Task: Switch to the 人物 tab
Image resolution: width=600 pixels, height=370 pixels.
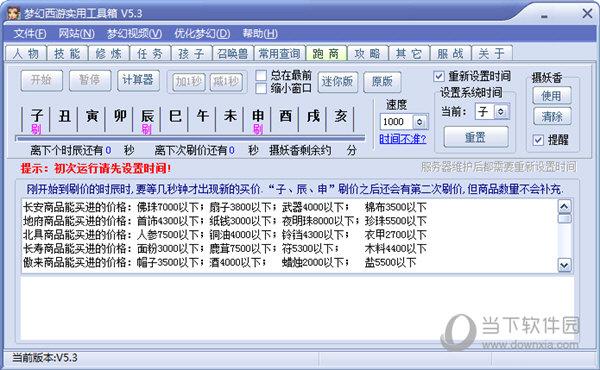Action: pyautogui.click(x=26, y=54)
